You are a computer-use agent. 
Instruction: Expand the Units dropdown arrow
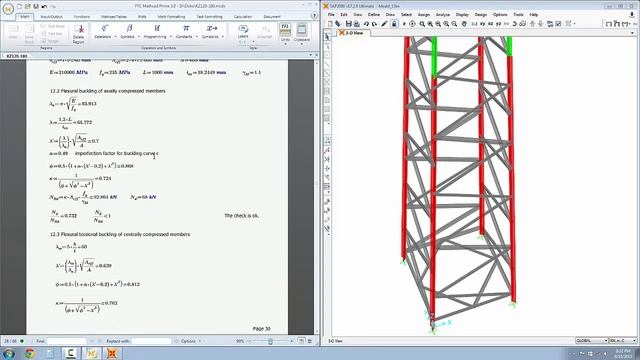(285, 43)
